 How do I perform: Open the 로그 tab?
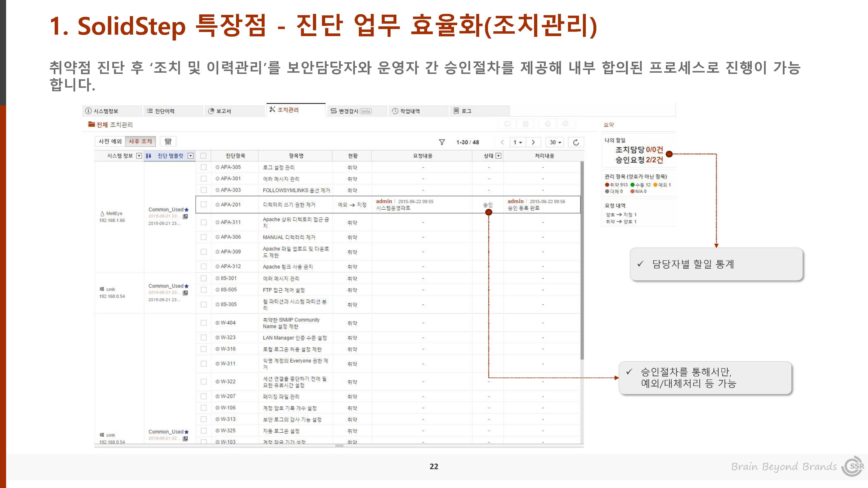click(x=480, y=111)
